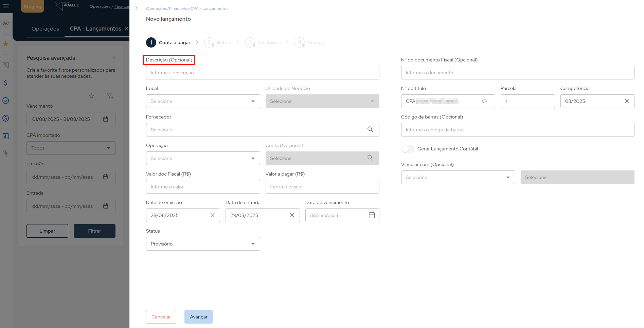The height and width of the screenshot is (328, 644).
Task: Focus Nº do documento Fiscal field
Action: click(x=518, y=73)
